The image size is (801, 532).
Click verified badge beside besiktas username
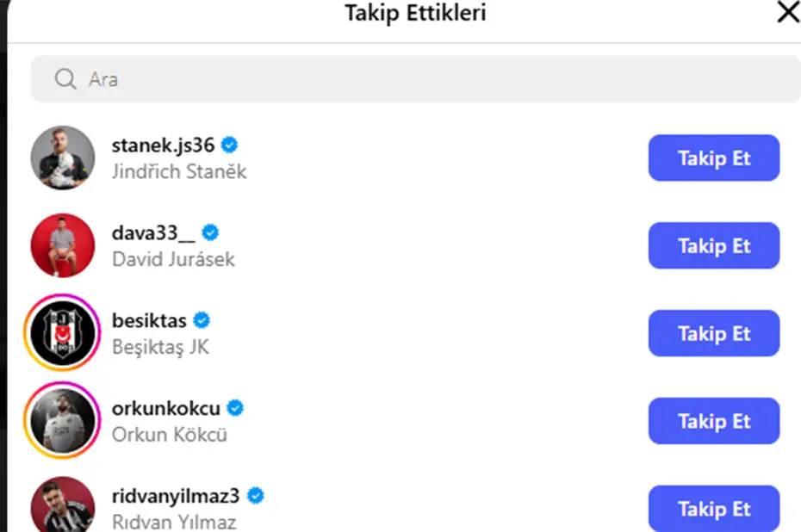pos(202,320)
